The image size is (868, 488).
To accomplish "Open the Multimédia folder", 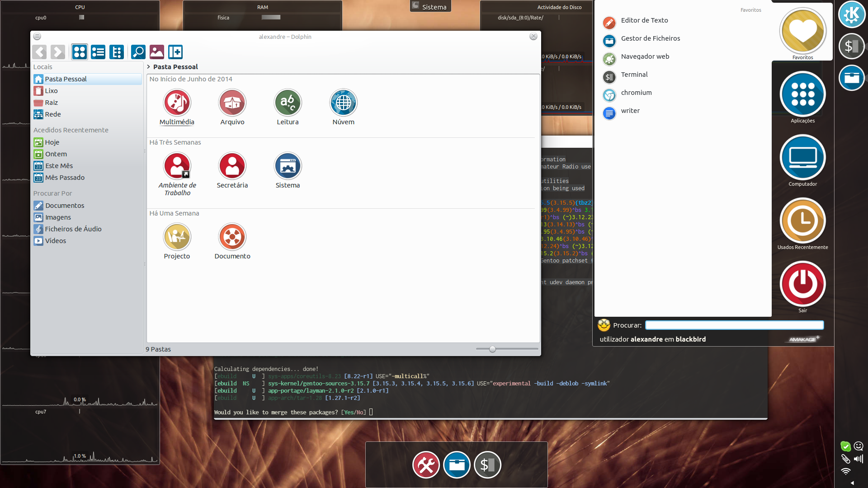I will [x=177, y=103].
